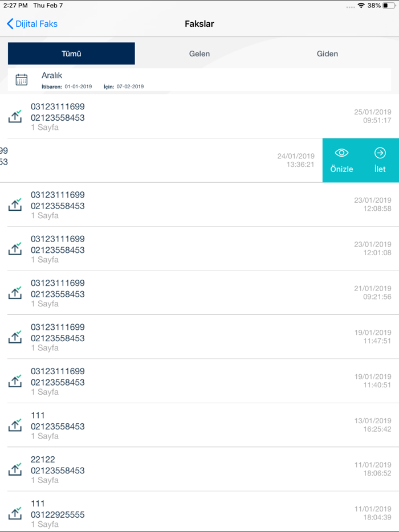Viewport: 399px width, 532px height.
Task: Open the Aralık date range selector
Action: [x=199, y=80]
